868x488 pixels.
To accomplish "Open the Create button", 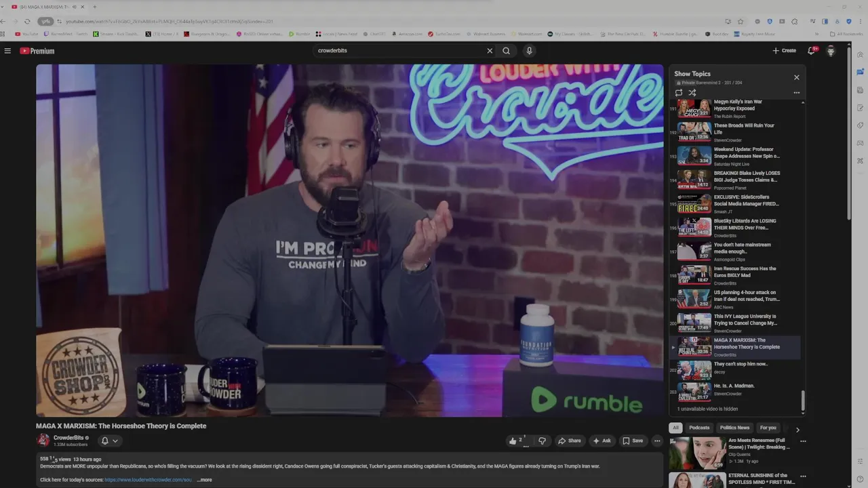I will [x=784, y=51].
